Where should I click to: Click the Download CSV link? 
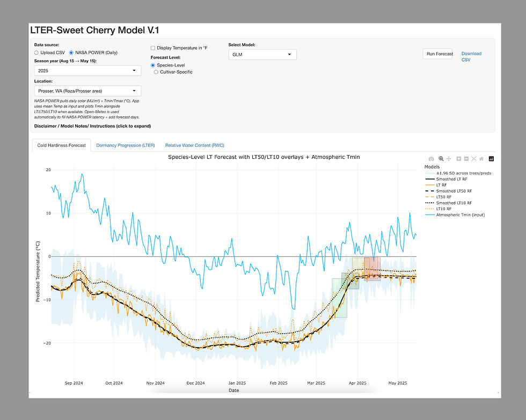pos(471,56)
